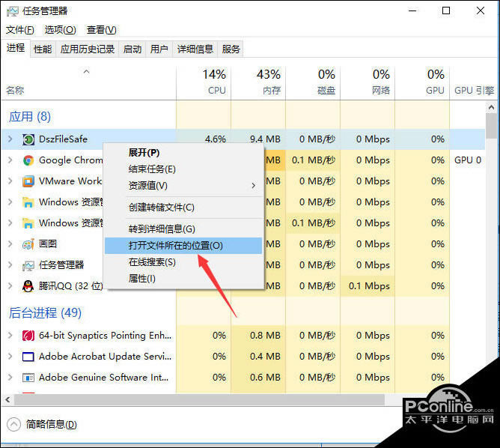Expand the Adobe Acrobat Update Service row
This screenshot has width=500, height=448.
pos(10,357)
